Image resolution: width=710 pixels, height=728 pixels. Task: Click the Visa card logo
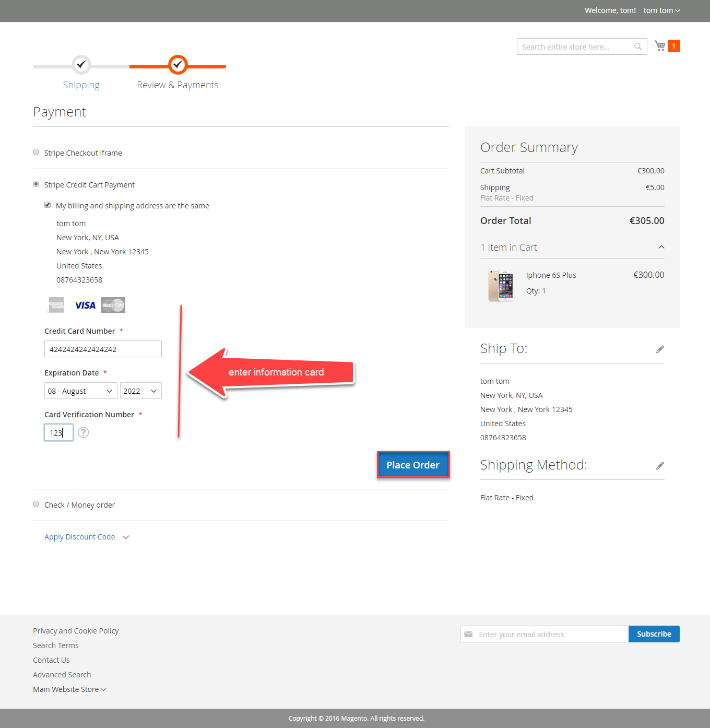[85, 306]
